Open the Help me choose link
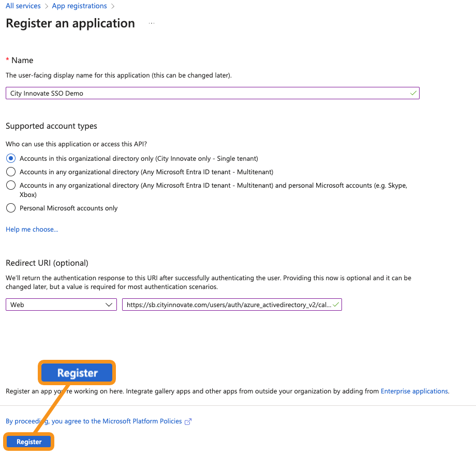This screenshot has height=456, width=476. point(32,230)
